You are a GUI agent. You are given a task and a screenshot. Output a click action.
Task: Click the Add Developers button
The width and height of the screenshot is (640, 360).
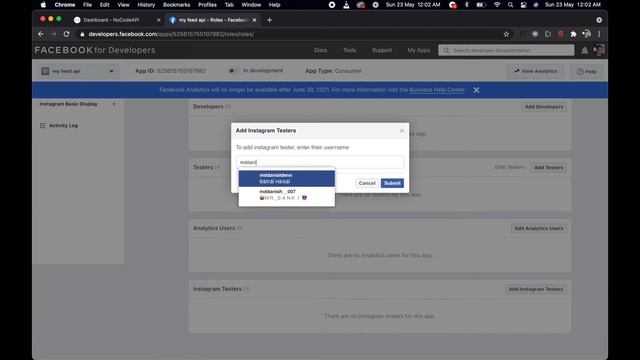(x=544, y=107)
